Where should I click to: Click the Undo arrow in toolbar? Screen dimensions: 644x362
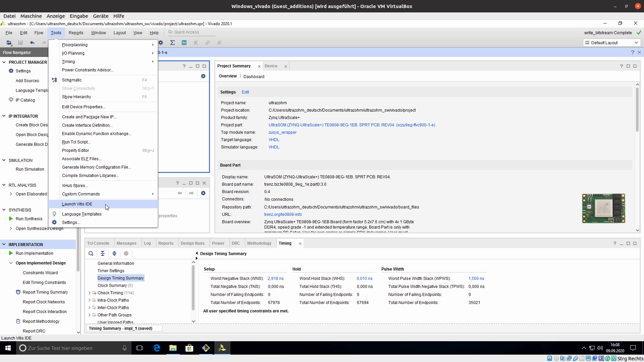32,43
